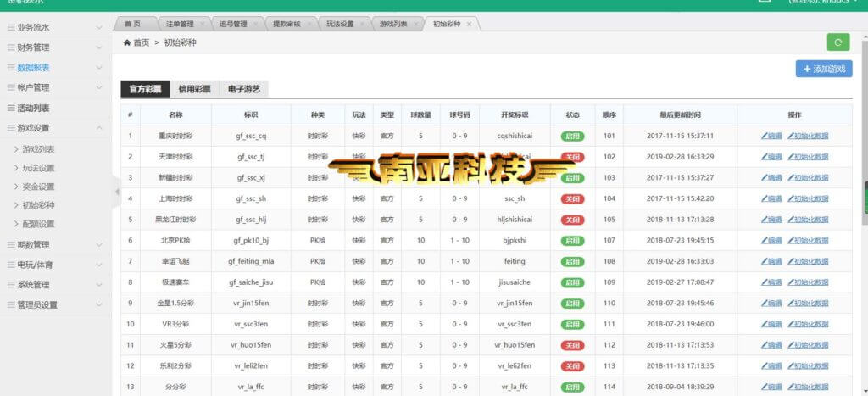The image size is (868, 396).
Task: Expand the 业务流水 sidebar menu
Action: click(x=55, y=27)
